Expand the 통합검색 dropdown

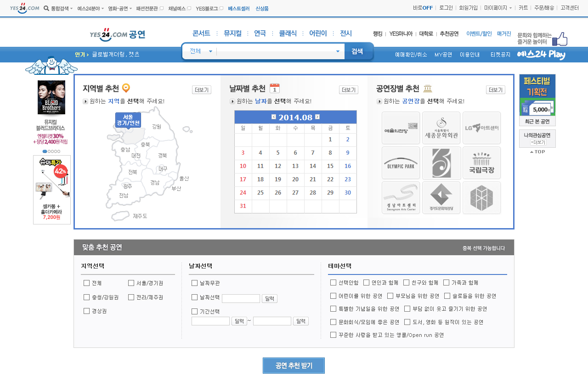pyautogui.click(x=71, y=8)
